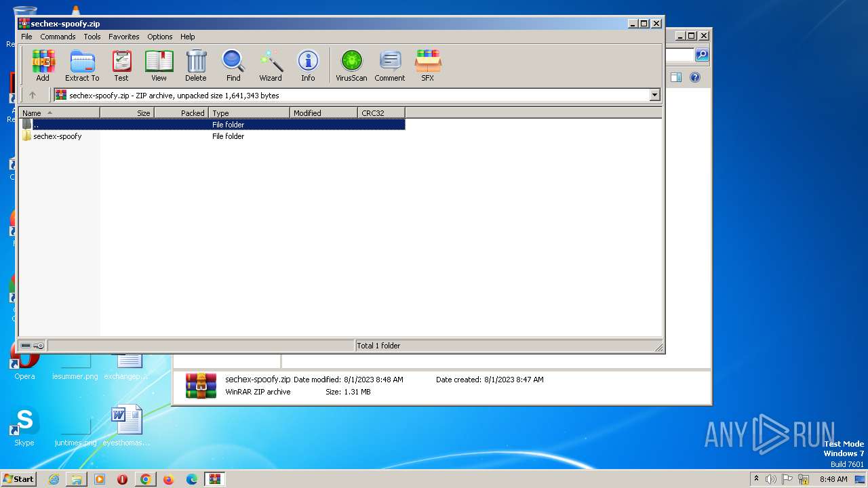Switch to WinRAR taskbar button
The width and height of the screenshot is (868, 488).
(215, 479)
